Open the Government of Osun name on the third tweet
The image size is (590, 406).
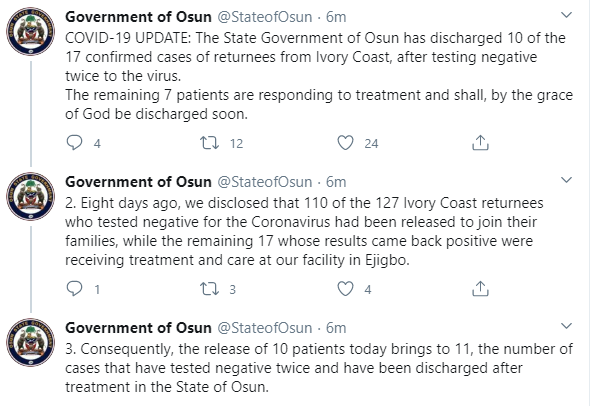coord(138,328)
